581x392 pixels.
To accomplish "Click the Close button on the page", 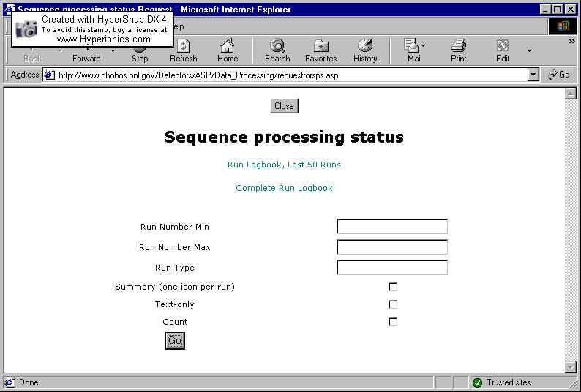I will click(284, 106).
